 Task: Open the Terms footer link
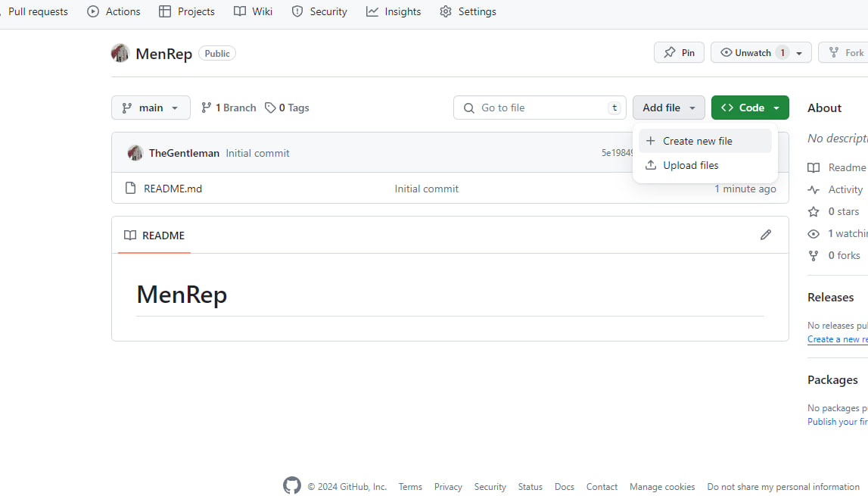pos(410,487)
